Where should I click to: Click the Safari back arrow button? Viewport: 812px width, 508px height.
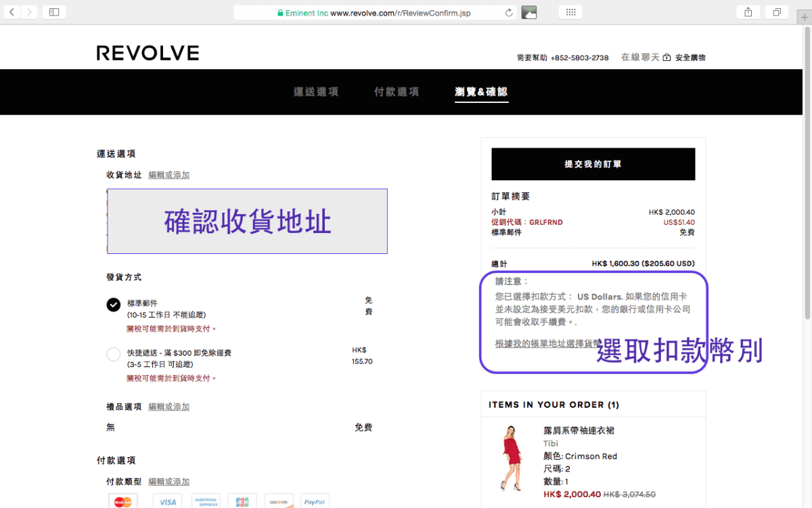tap(12, 12)
